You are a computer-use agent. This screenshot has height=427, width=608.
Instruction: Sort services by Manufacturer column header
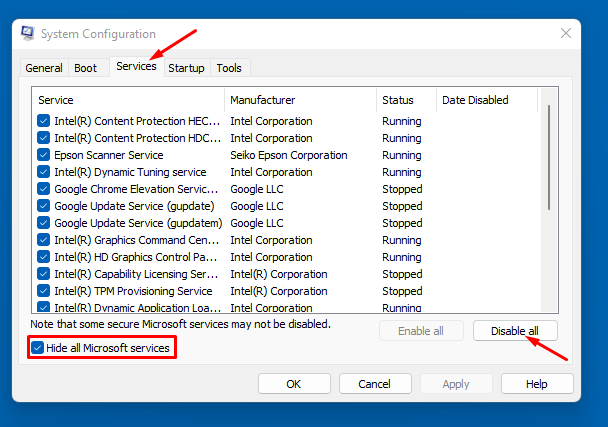(x=300, y=100)
